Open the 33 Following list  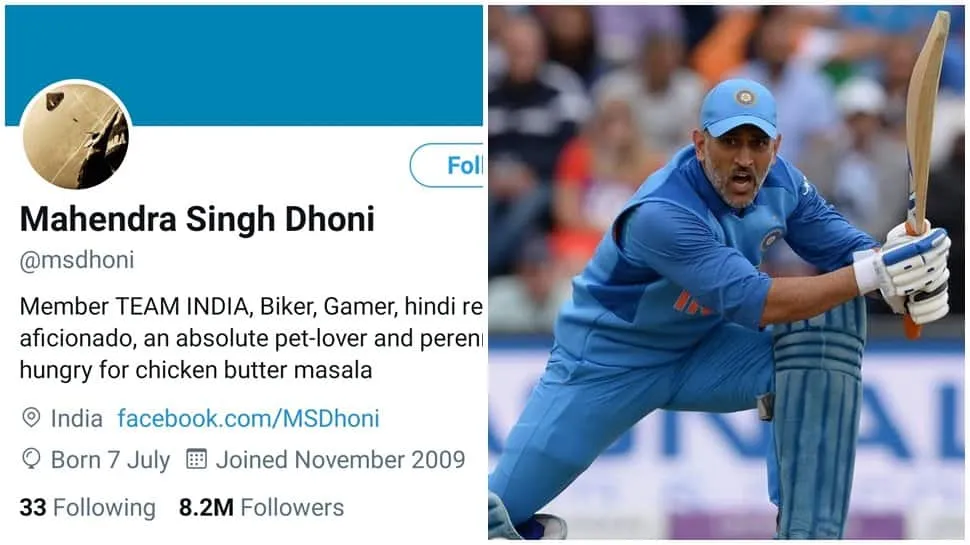click(88, 507)
